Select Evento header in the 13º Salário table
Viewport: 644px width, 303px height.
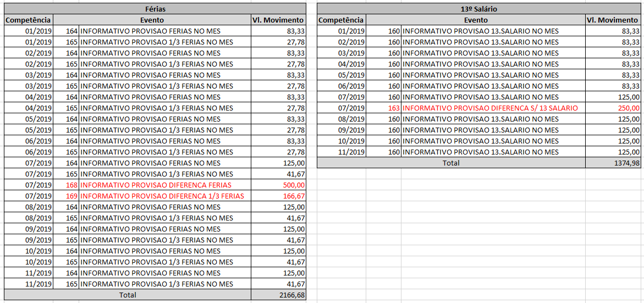pos(476,20)
